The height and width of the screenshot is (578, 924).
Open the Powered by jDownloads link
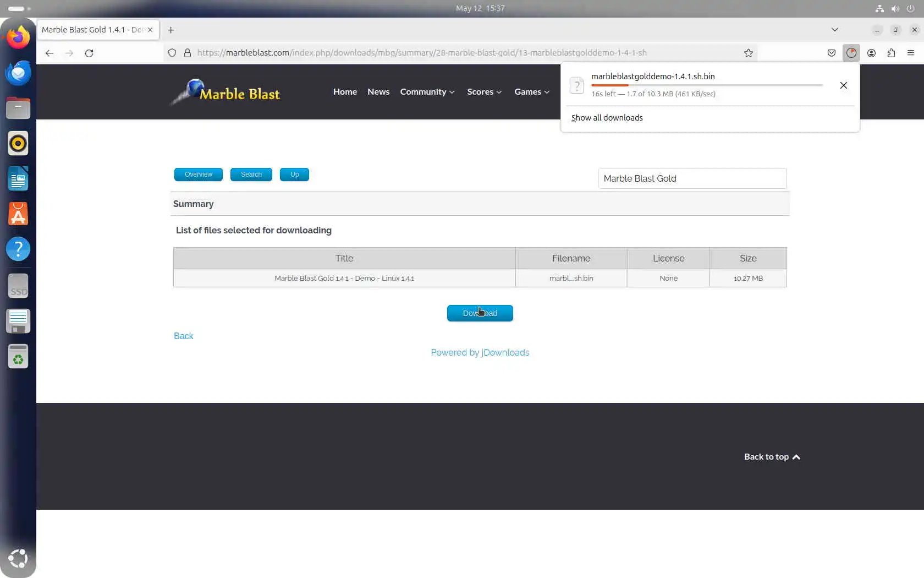pyautogui.click(x=480, y=353)
